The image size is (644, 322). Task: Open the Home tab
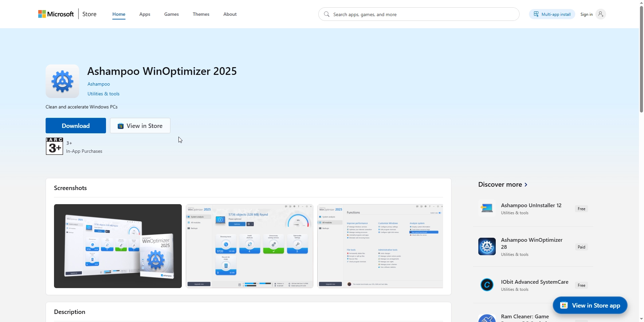119,14
